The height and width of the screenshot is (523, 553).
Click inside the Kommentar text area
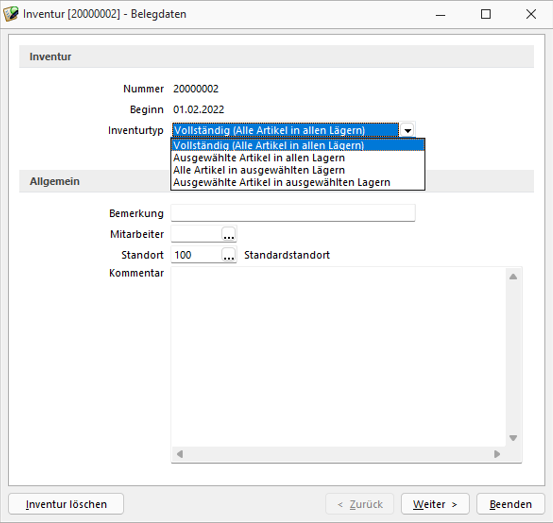click(x=339, y=357)
